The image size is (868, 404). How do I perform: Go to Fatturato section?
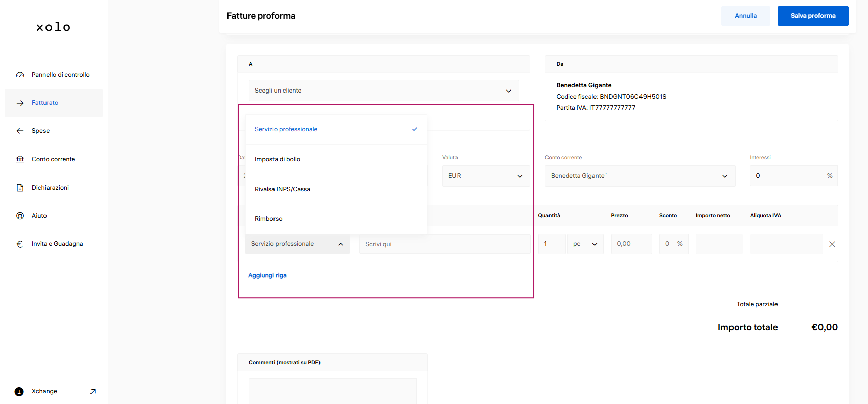coord(54,103)
